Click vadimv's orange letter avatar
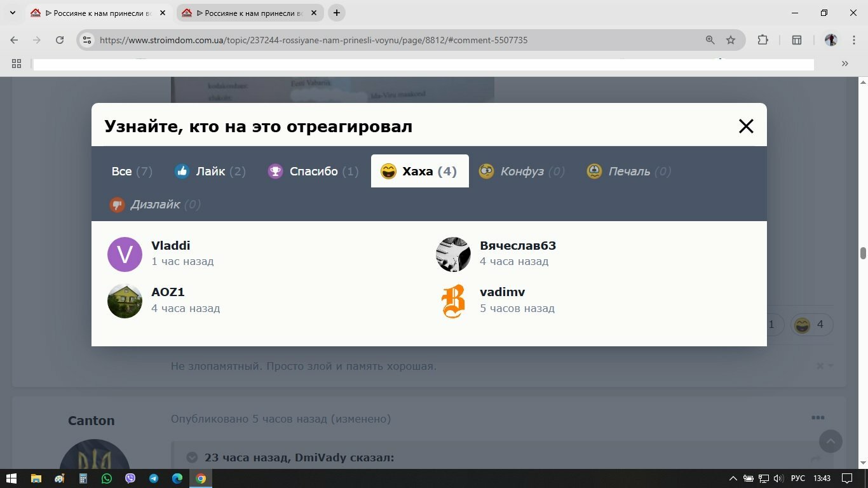868x488 pixels. 453,301
